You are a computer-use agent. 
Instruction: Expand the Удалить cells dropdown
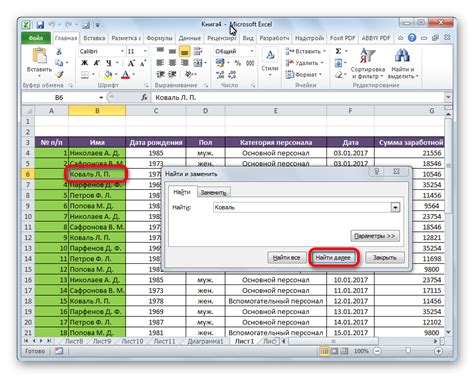pos(322,63)
